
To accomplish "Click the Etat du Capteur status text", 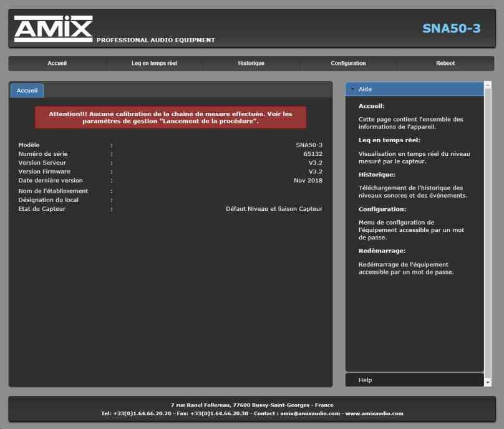I will coord(274,209).
